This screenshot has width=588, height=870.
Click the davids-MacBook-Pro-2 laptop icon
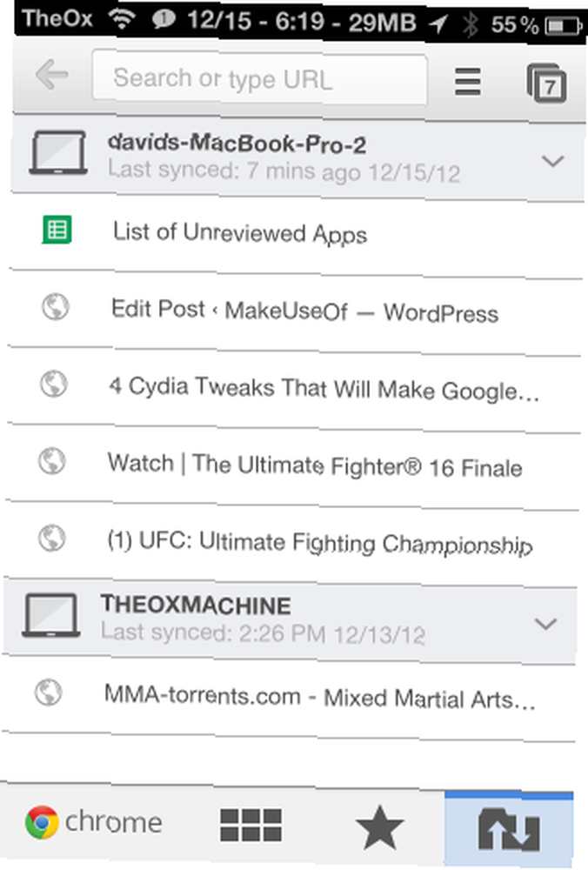click(x=58, y=152)
